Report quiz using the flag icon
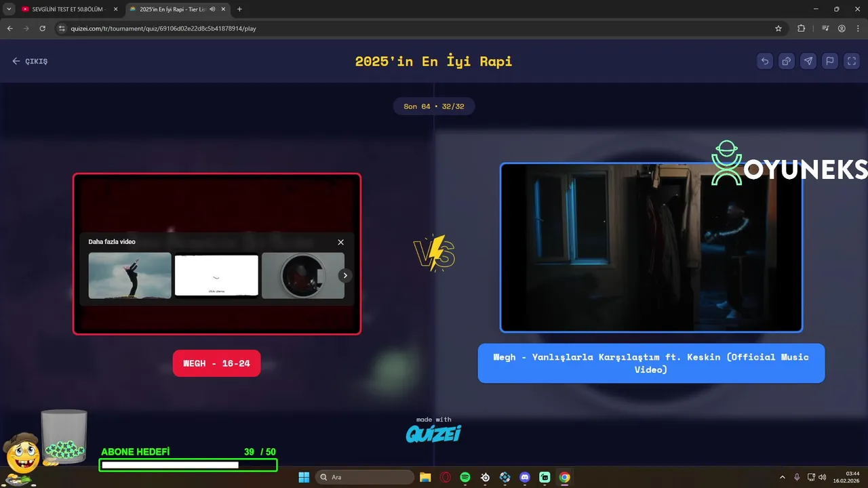 pos(830,61)
